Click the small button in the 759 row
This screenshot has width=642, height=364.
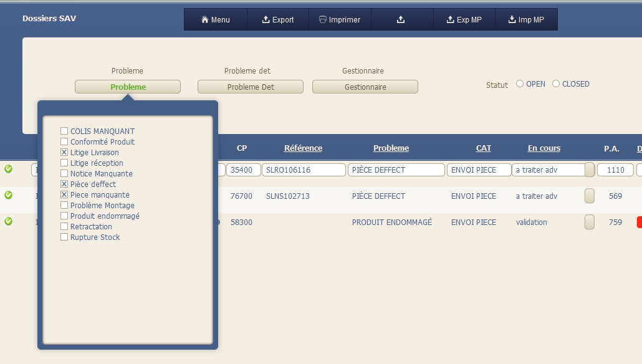click(589, 222)
